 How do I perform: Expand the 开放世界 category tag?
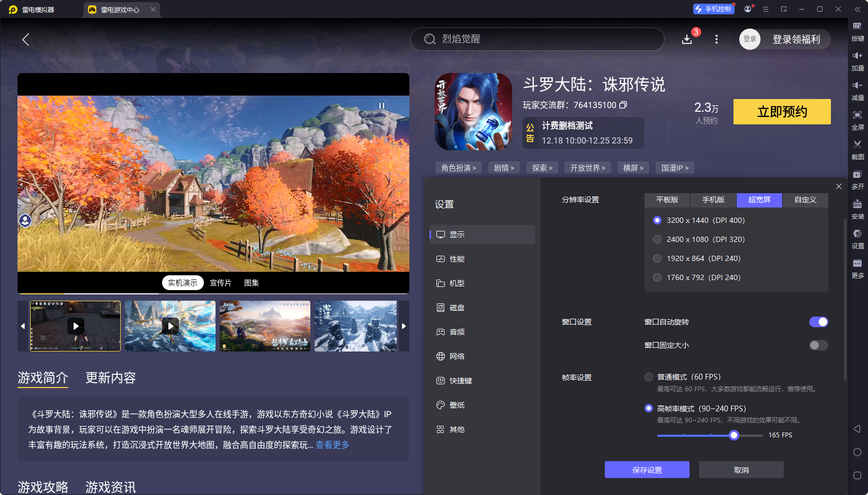[x=588, y=167]
